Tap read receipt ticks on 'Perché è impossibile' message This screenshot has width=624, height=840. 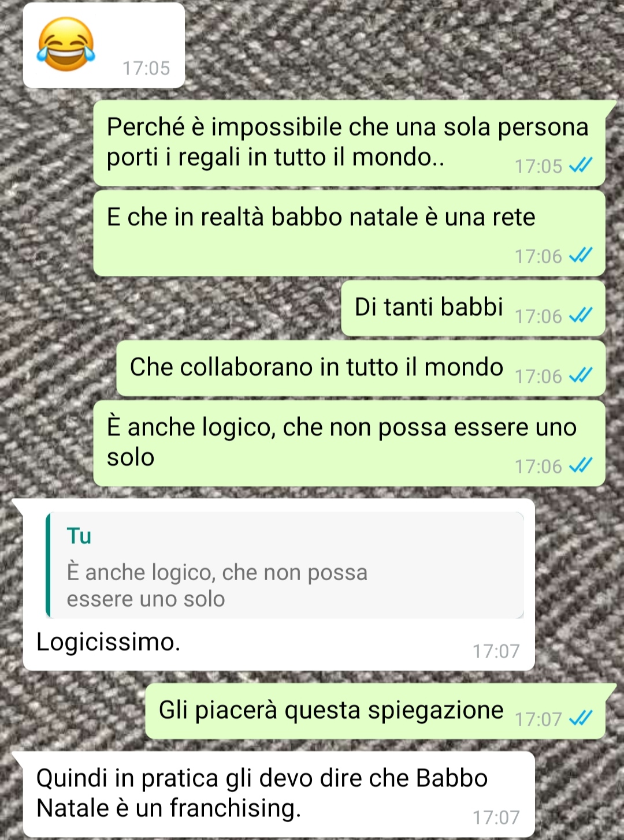581,166
